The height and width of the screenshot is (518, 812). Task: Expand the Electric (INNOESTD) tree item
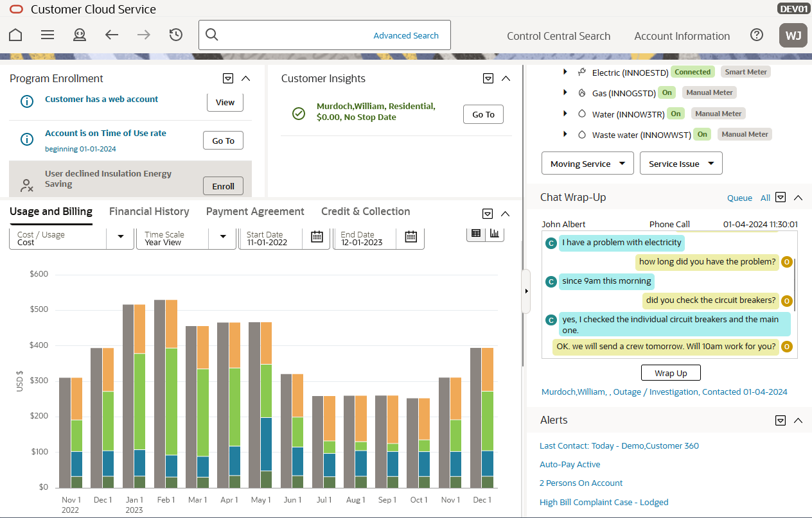(565, 72)
